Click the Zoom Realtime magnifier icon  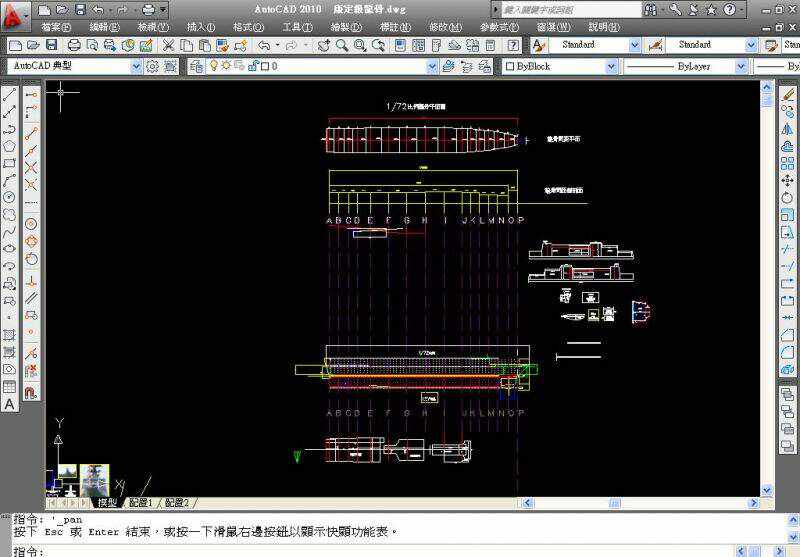coord(342,45)
